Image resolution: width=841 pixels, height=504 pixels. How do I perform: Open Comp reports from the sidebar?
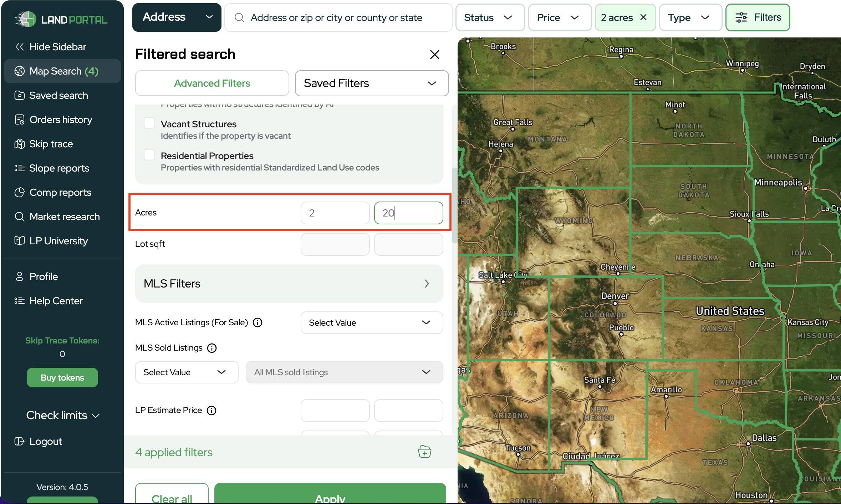[x=60, y=192]
